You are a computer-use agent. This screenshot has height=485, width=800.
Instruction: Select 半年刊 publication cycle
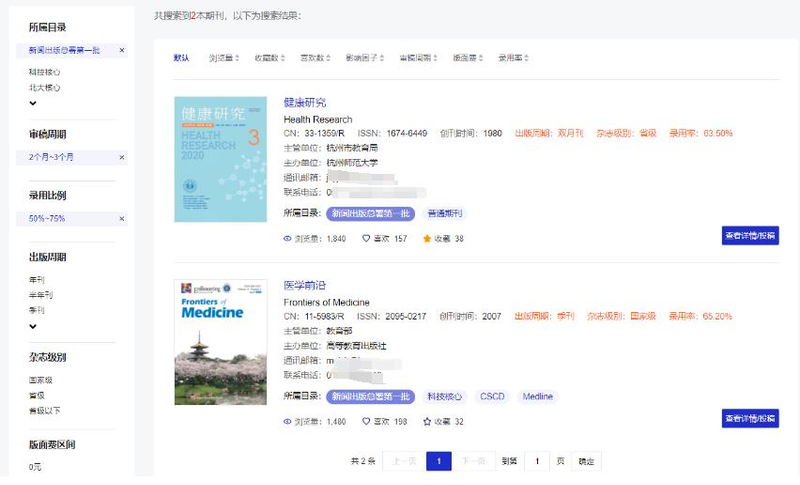coord(41,295)
